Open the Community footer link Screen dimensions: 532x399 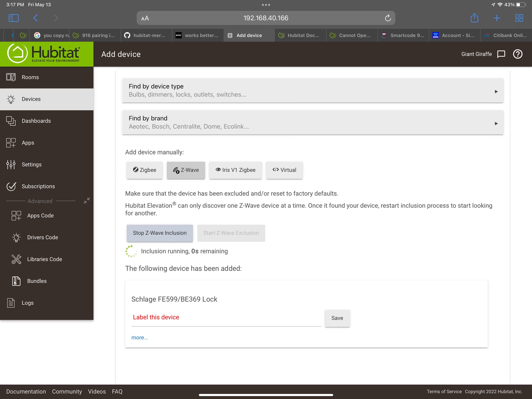(67, 392)
